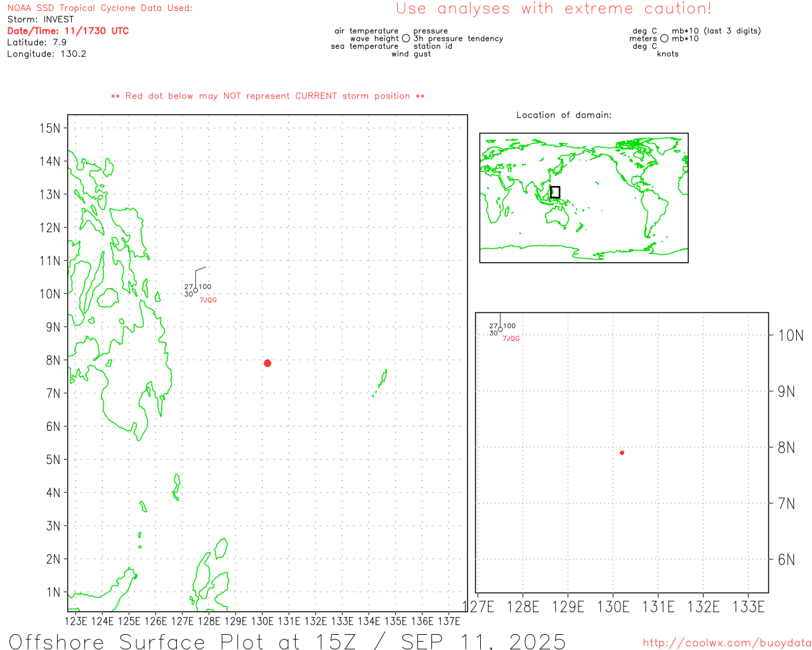This screenshot has height=650, width=812.
Task: Click the 'knots' unit label
Action: pyautogui.click(x=668, y=54)
